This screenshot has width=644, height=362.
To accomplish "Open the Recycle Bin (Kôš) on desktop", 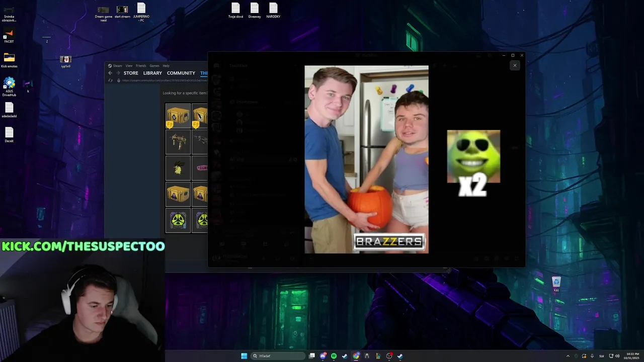I will 556,284.
